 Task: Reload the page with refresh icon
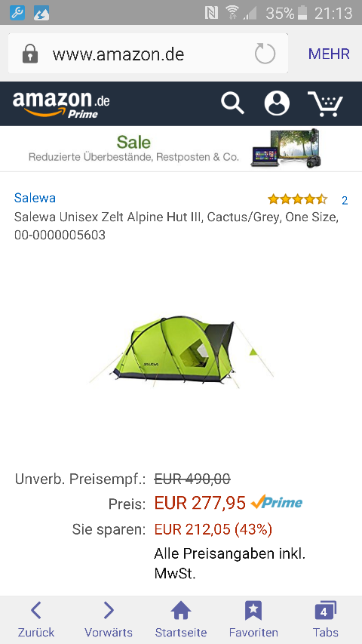click(x=265, y=54)
